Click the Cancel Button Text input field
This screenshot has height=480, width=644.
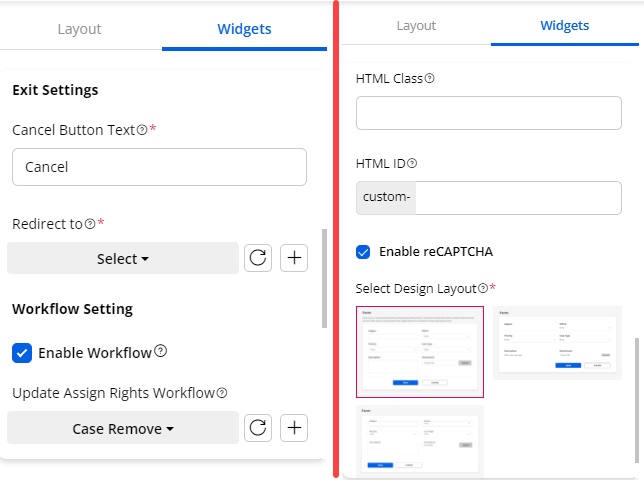click(x=159, y=167)
